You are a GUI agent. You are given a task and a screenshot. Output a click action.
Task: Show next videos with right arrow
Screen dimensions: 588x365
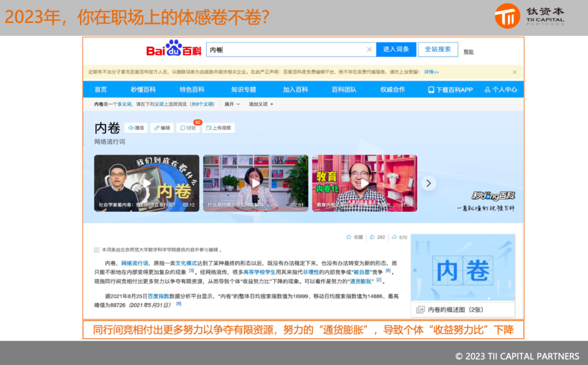(428, 183)
